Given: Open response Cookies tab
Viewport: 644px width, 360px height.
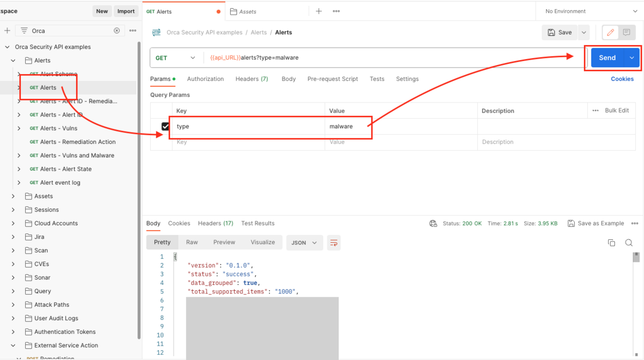Looking at the screenshot, I should (179, 224).
